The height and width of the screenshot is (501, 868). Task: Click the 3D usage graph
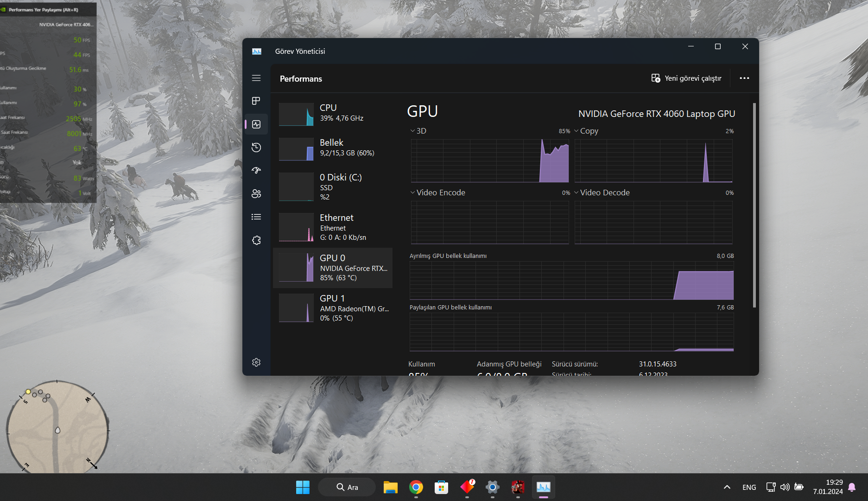[x=490, y=161]
